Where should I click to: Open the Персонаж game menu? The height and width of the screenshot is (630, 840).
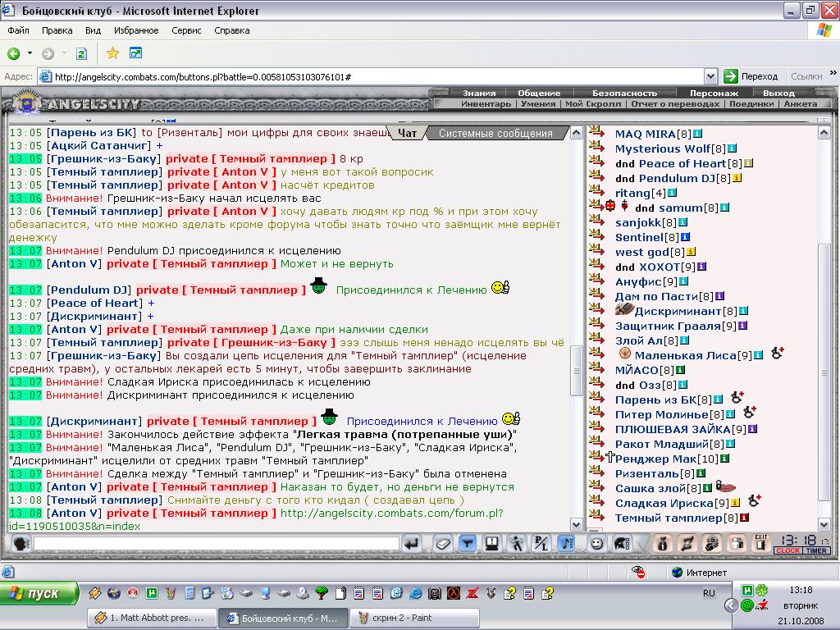[714, 94]
